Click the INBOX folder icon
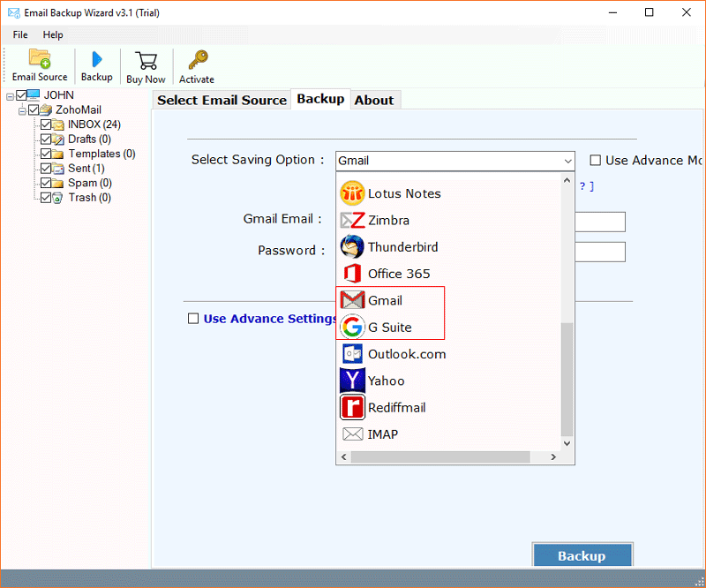706x588 pixels. coord(58,124)
